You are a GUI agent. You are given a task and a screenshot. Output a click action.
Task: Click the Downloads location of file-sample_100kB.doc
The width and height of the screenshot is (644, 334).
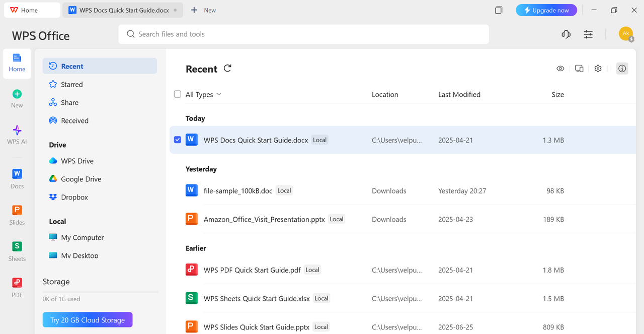389,191
